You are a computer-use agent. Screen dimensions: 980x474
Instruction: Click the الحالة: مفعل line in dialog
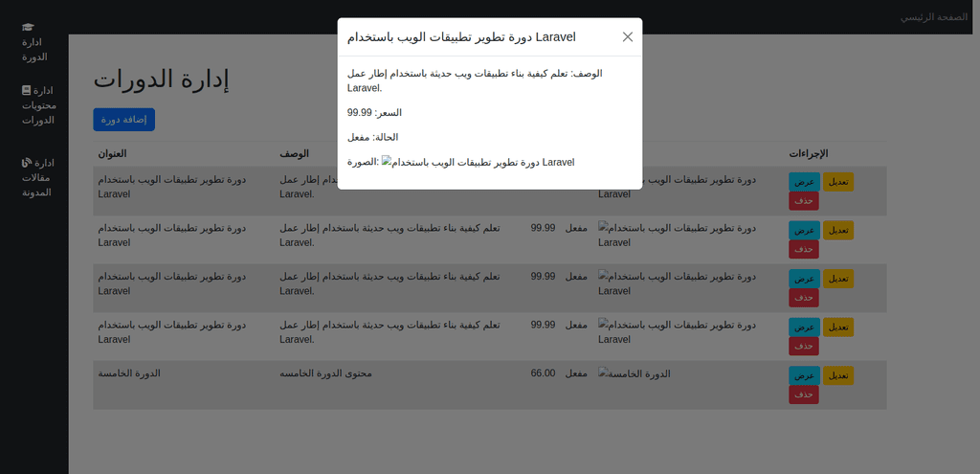(x=373, y=137)
